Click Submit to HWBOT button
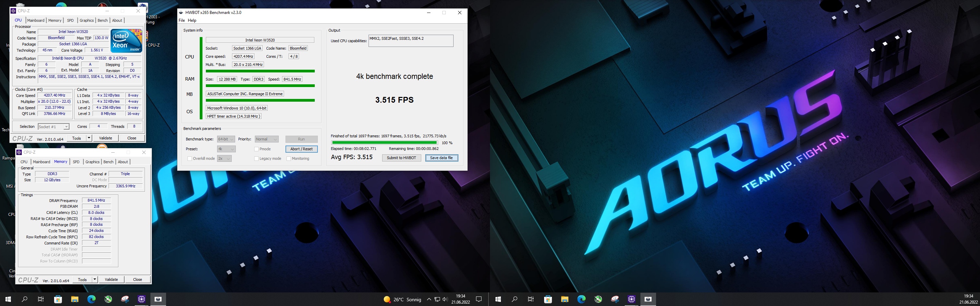The image size is (980, 306). pyautogui.click(x=402, y=158)
